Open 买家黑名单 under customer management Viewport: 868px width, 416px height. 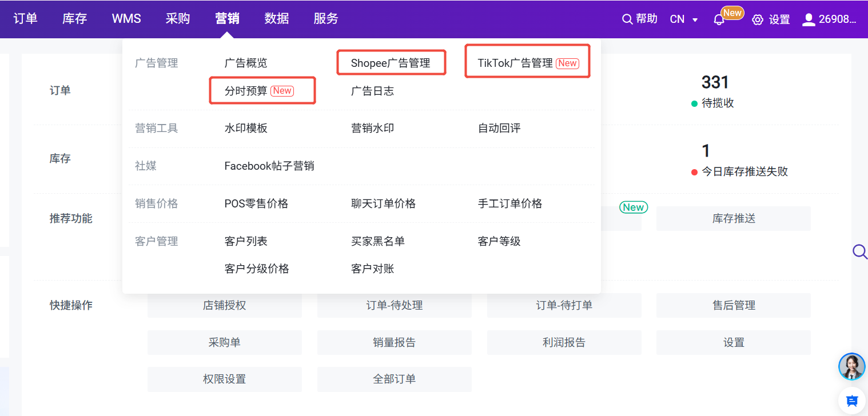pos(378,241)
